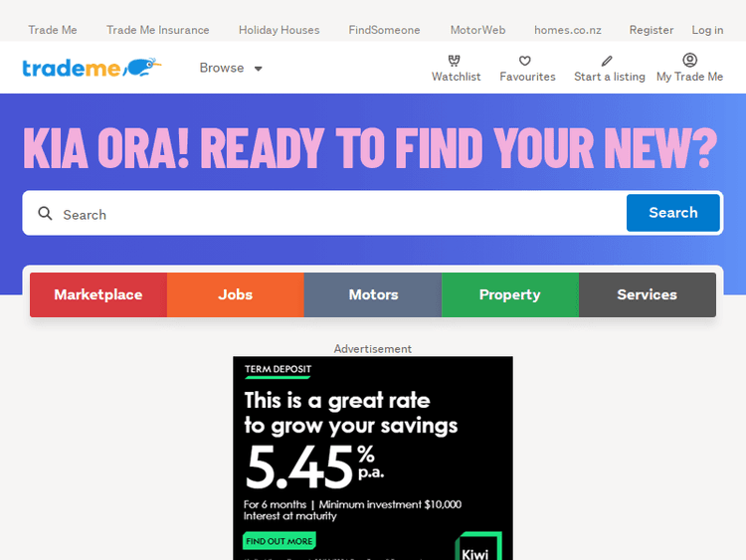Expand the Browse dropdown menu

(231, 68)
